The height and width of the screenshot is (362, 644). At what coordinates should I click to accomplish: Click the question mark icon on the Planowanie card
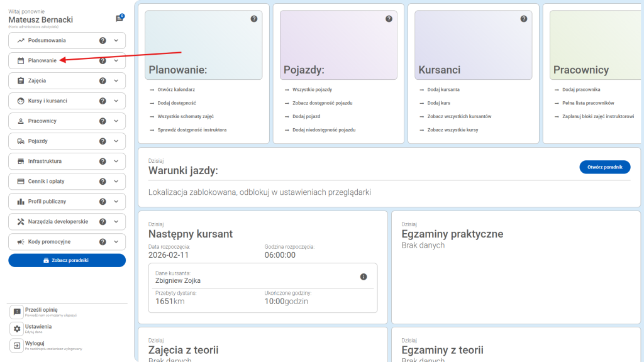(254, 19)
